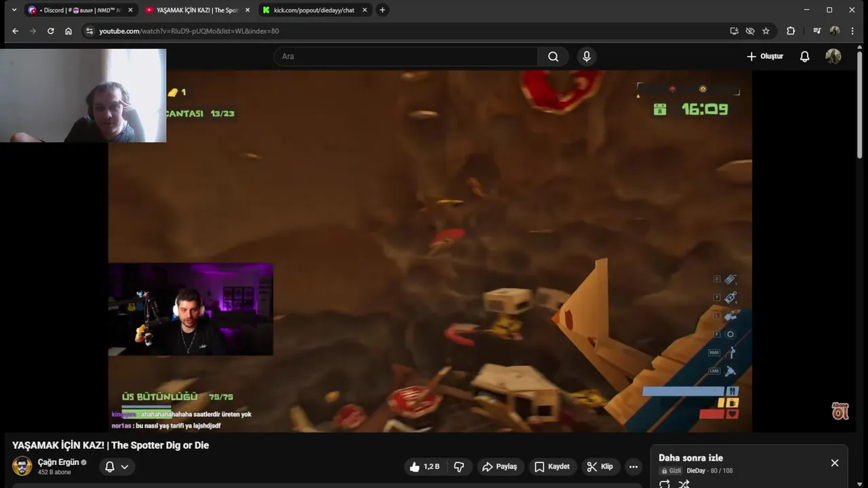Open the DieDay playlist owner link

click(x=696, y=470)
